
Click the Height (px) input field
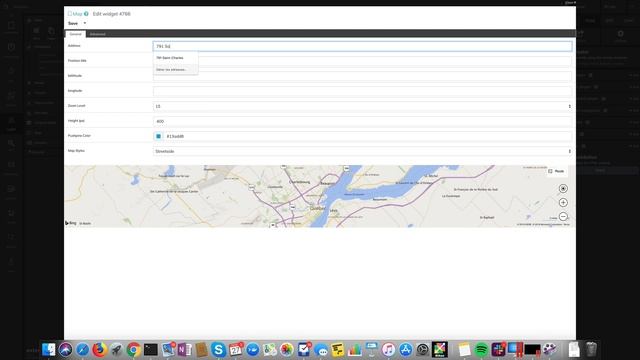[362, 121]
